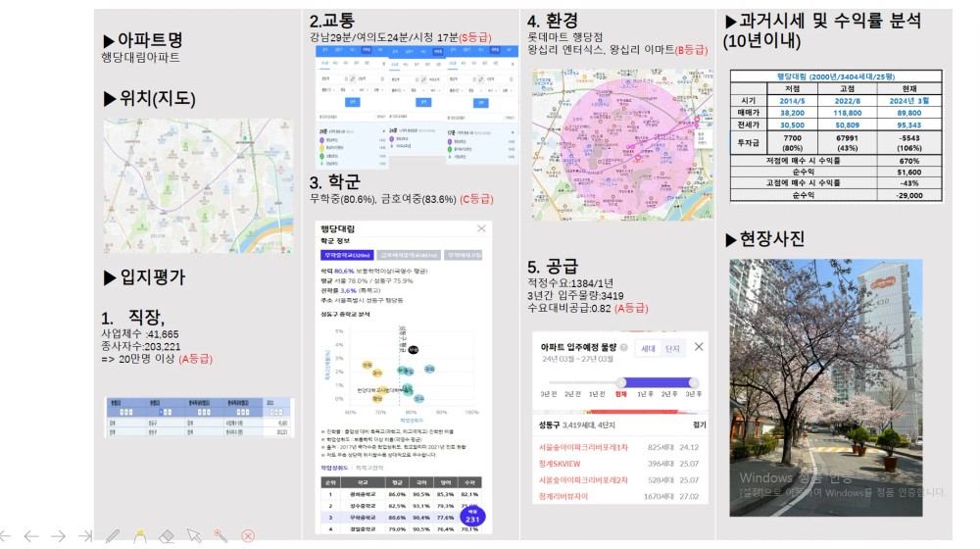Click 사업체수 :41,665 text
980x549 pixels.
[x=140, y=334]
